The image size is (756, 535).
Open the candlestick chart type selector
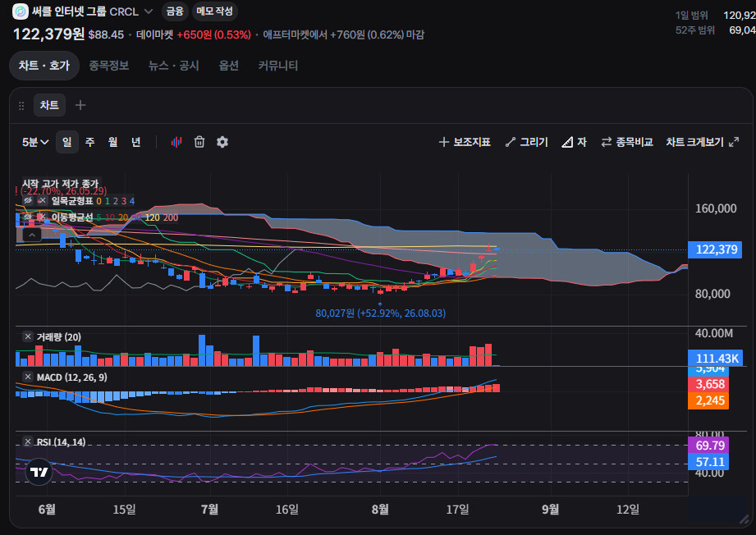click(176, 142)
